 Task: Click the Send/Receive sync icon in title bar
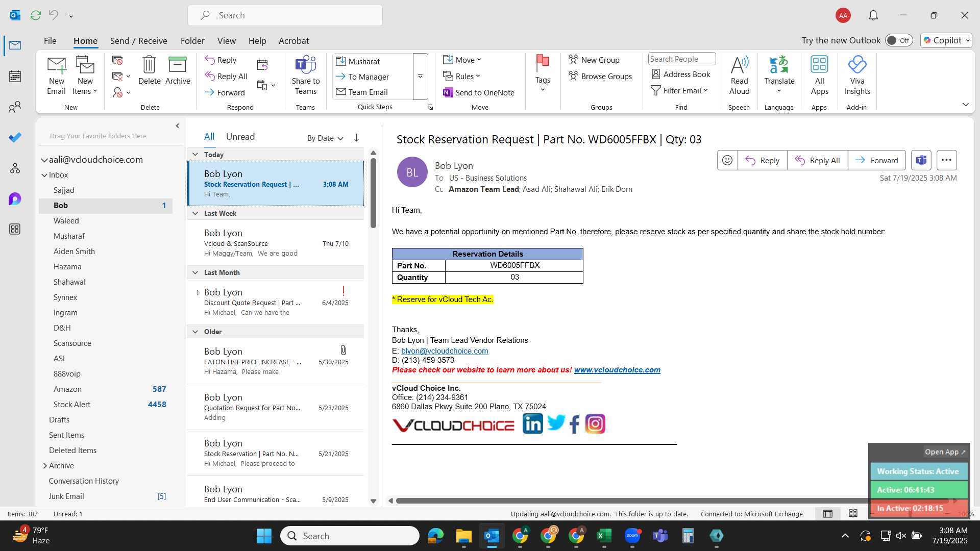point(35,15)
